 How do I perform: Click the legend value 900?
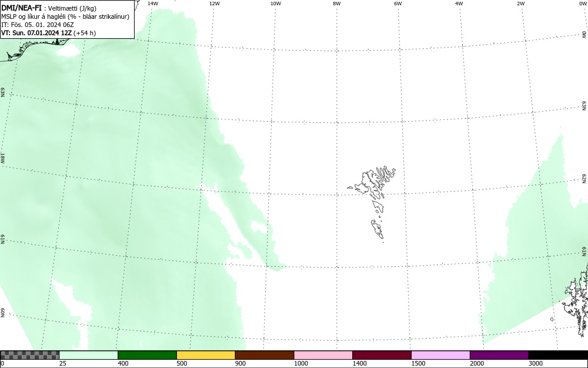coord(240,363)
